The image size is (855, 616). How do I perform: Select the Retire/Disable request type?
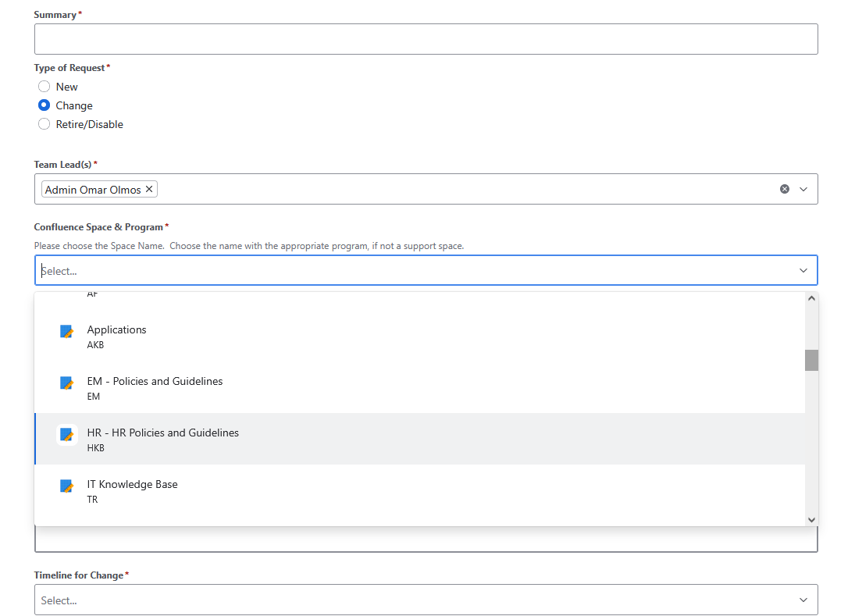45,124
